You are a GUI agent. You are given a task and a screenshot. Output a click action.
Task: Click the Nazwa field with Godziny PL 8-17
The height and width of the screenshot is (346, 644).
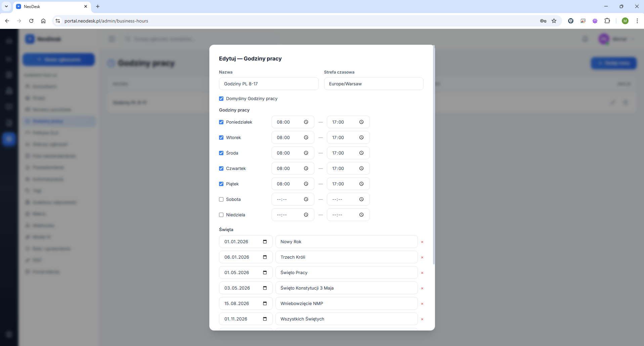[269, 84]
